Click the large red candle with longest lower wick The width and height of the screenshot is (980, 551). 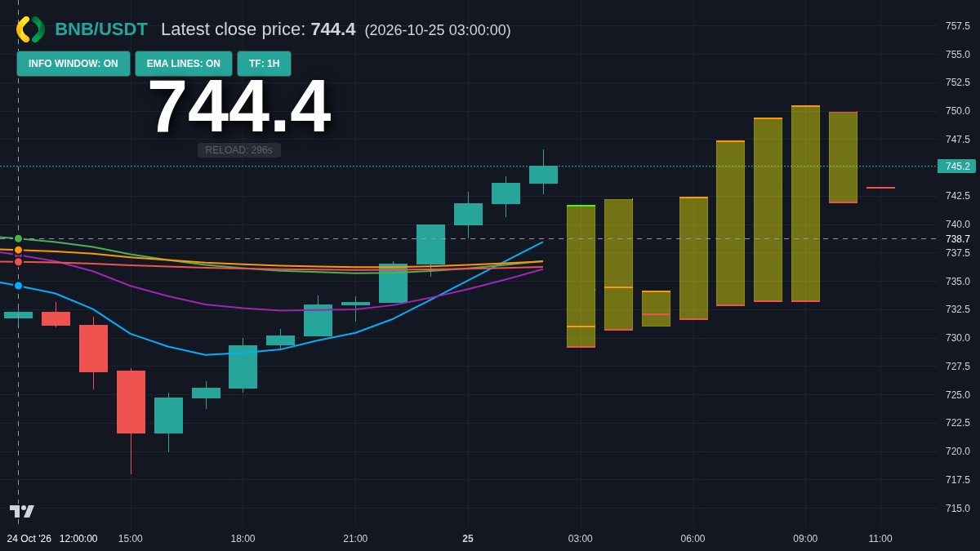131,402
